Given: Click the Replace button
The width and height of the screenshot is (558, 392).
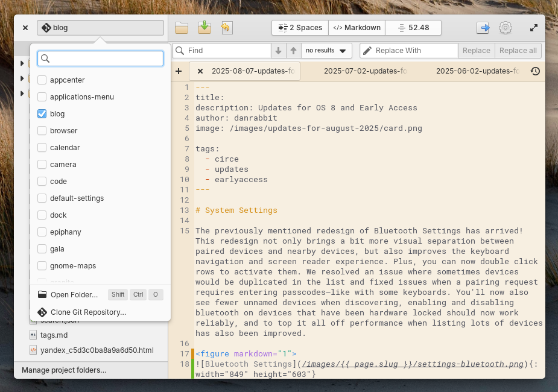Looking at the screenshot, I should (476, 51).
